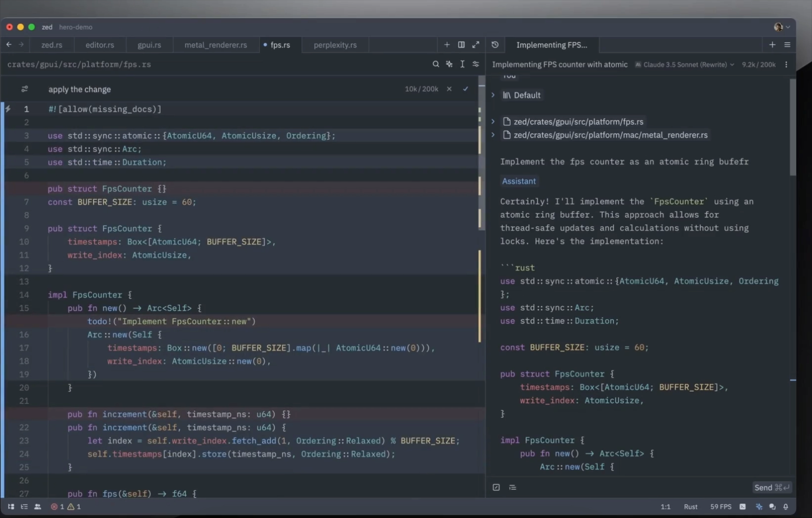Image resolution: width=812 pixels, height=518 pixels.
Task: Open inline assist sparkle icon in toolbar
Action: tap(449, 64)
